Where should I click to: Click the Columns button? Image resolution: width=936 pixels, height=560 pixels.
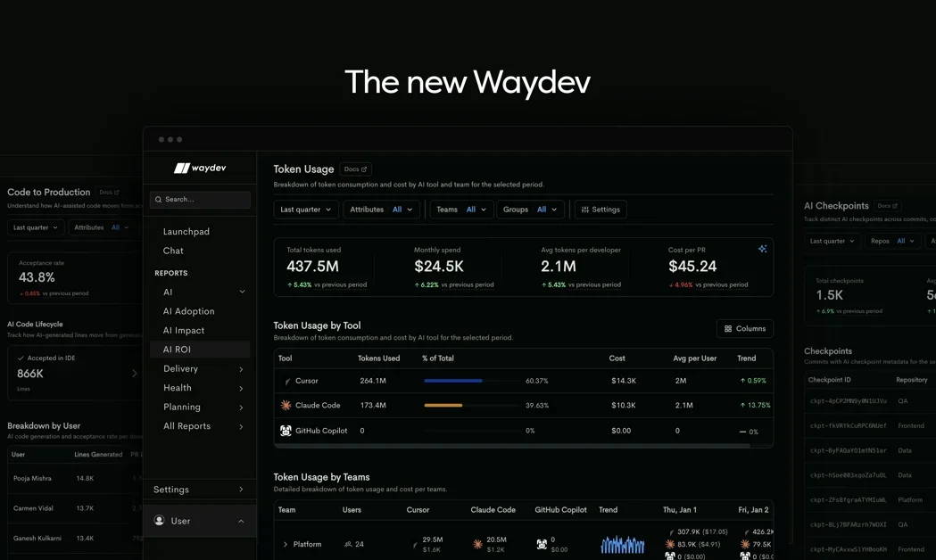pos(745,329)
